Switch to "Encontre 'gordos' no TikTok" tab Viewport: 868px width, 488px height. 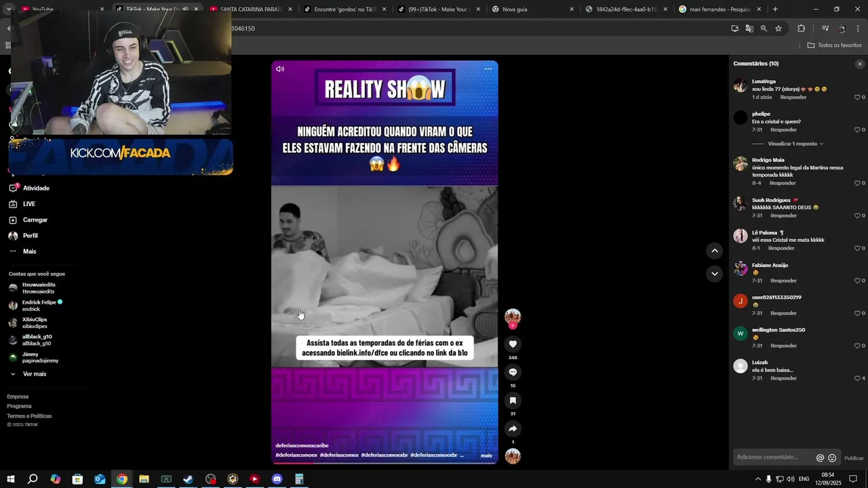[344, 9]
